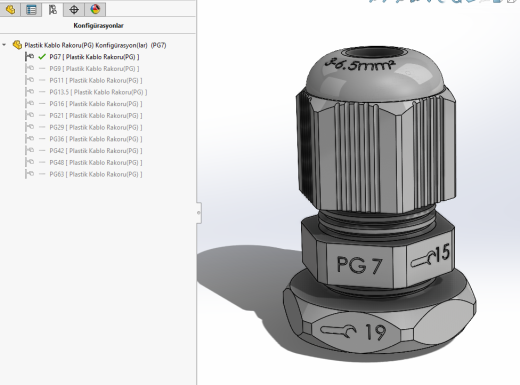Switch to the PropertyManager tab
Viewport: 520px width, 385px height.
click(31, 9)
